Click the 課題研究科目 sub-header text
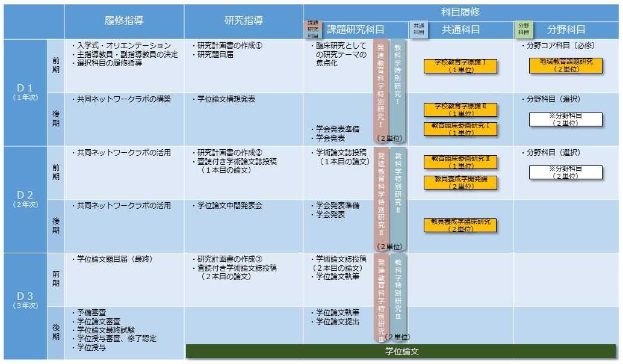Screen dimensions: 623x364 pos(356,29)
